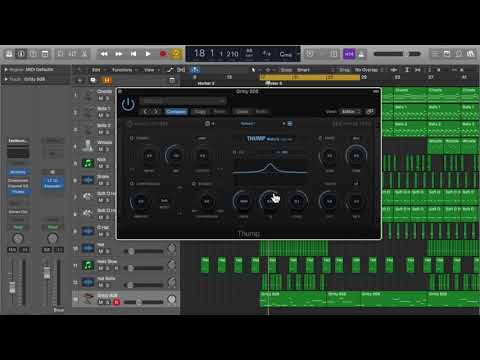The width and height of the screenshot is (480, 360).
Task: Open the Functions menu in tracks area
Action: click(122, 70)
